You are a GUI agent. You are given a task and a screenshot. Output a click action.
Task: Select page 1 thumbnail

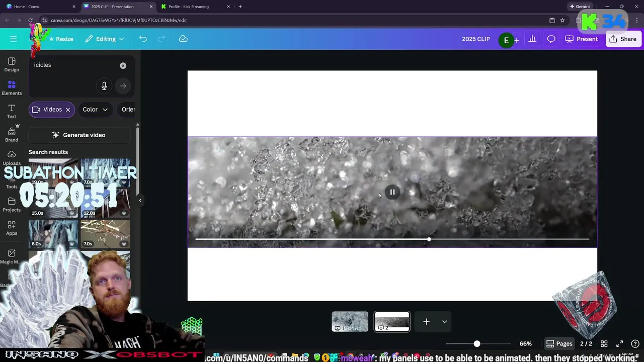[x=350, y=321]
